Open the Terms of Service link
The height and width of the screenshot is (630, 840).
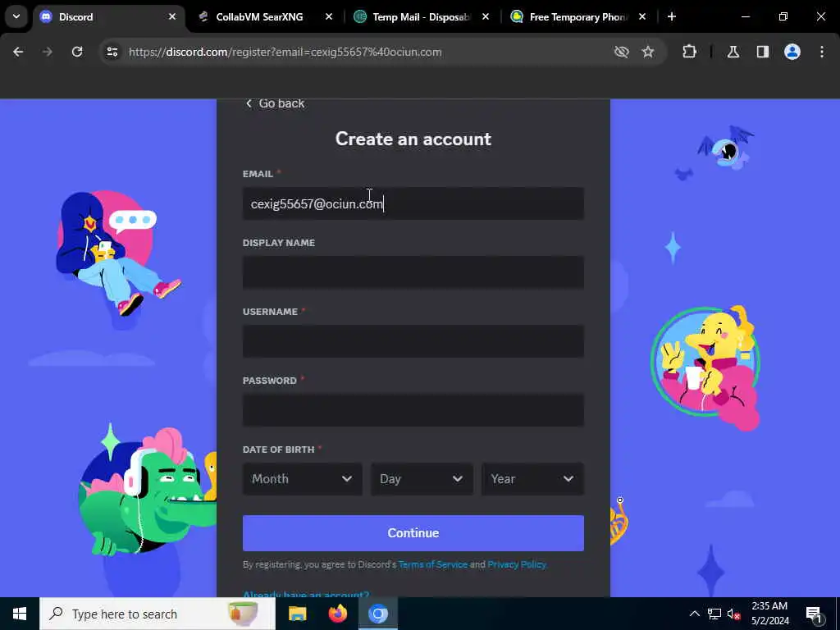tap(433, 564)
